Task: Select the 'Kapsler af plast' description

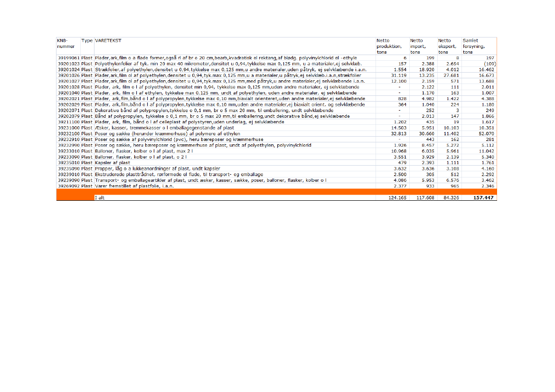Action: coord(113,163)
